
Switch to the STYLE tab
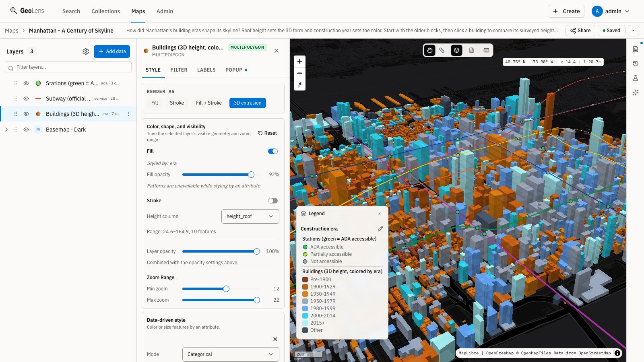pos(153,70)
